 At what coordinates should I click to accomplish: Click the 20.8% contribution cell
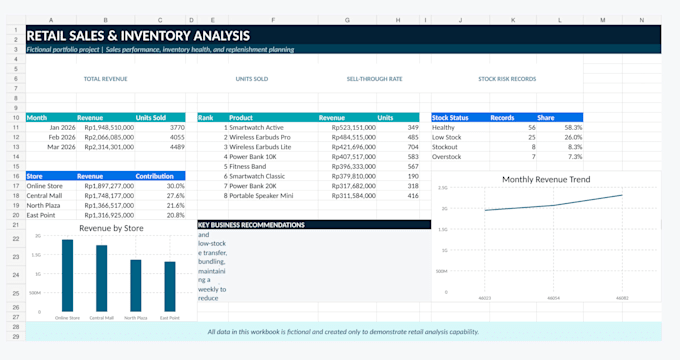point(160,215)
